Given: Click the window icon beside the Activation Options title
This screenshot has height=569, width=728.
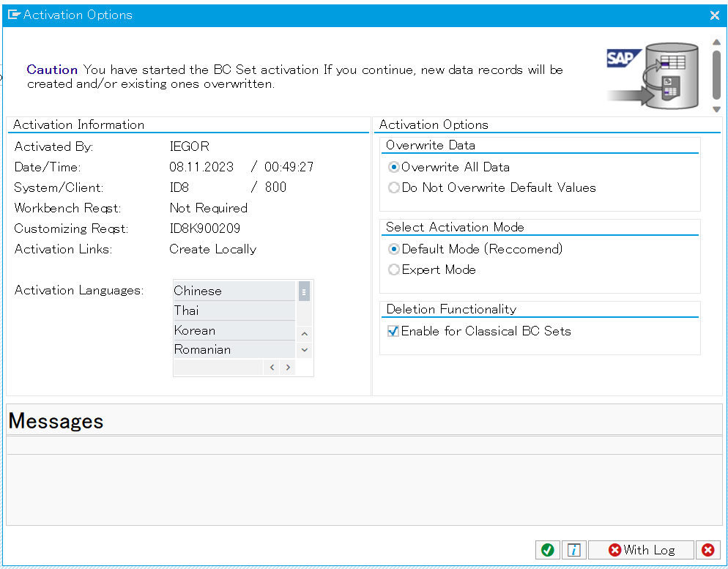Looking at the screenshot, I should pyautogui.click(x=13, y=15).
